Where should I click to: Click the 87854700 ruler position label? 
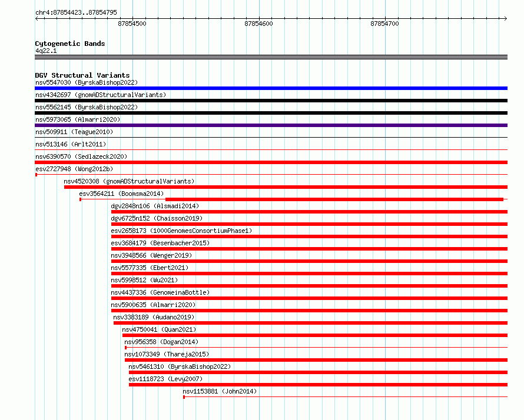point(384,24)
